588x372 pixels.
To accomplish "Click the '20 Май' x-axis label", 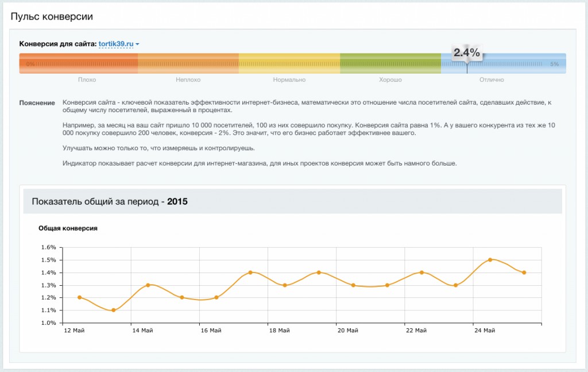I will tap(348, 331).
